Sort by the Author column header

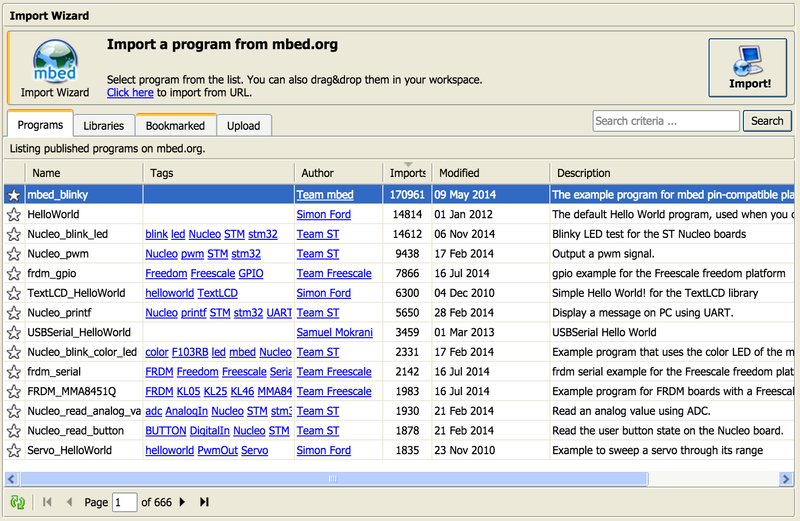point(338,173)
